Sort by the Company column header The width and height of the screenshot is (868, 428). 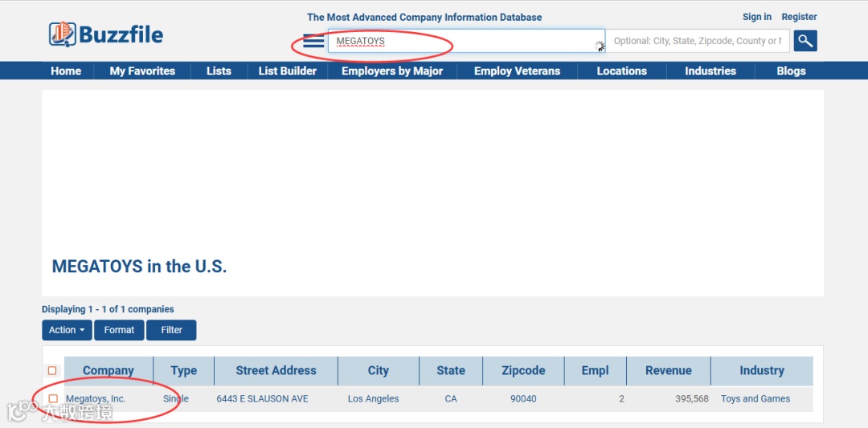[108, 370]
